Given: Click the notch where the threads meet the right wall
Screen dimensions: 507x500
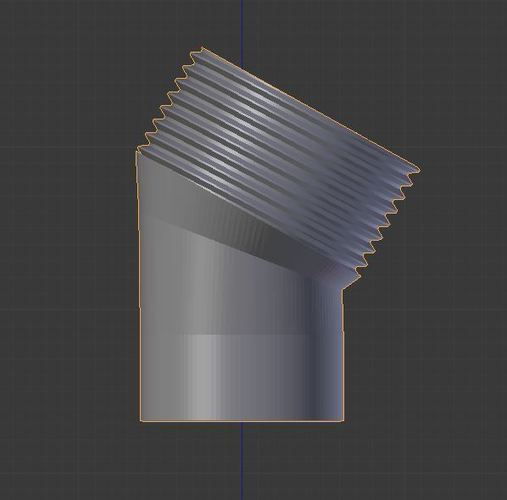Looking at the screenshot, I should pyautogui.click(x=343, y=287).
